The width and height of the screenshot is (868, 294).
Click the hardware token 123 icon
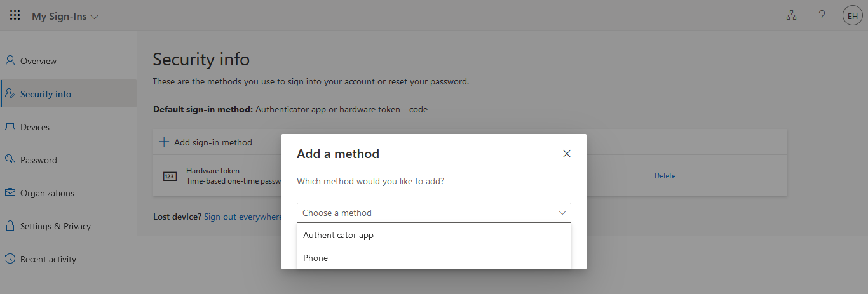(x=170, y=177)
